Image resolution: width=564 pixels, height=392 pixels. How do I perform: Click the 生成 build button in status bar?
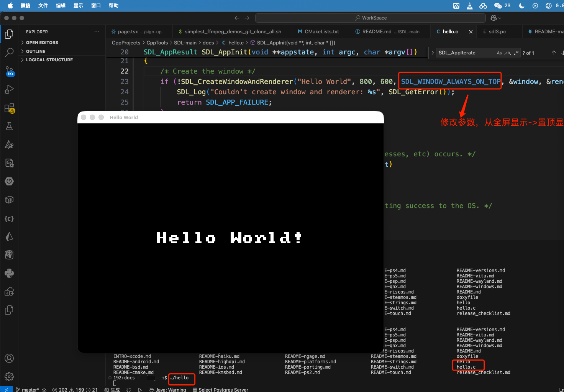(x=112, y=390)
